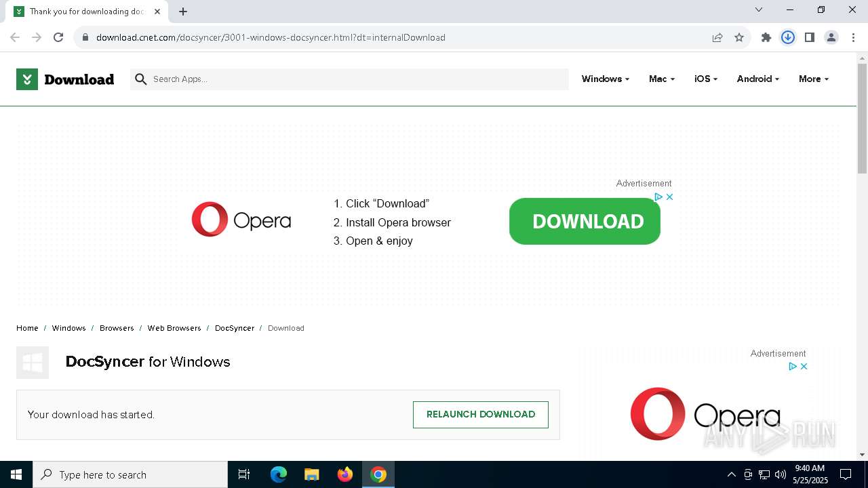Click the volume speaker tray icon
The image size is (868, 488).
coord(781,474)
